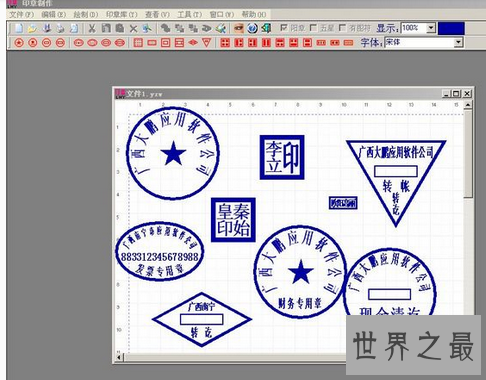
Task: Toggle the checked 阳章 checkbox
Action: (284, 28)
